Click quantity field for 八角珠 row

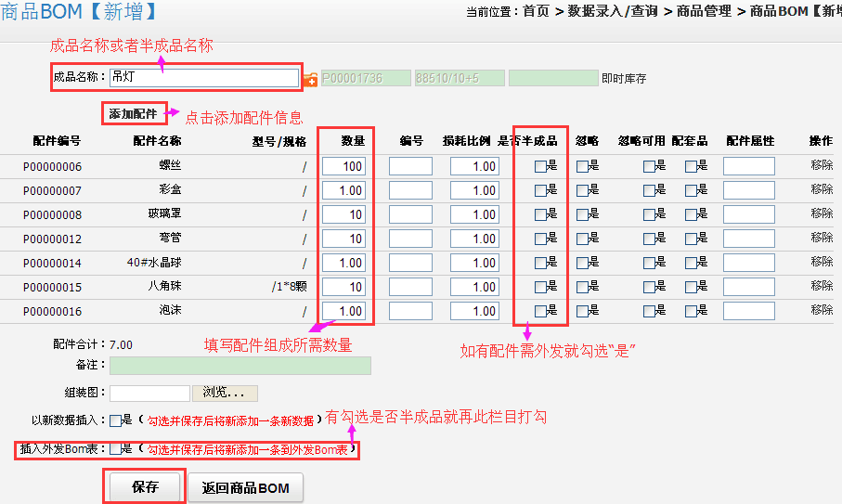343,287
